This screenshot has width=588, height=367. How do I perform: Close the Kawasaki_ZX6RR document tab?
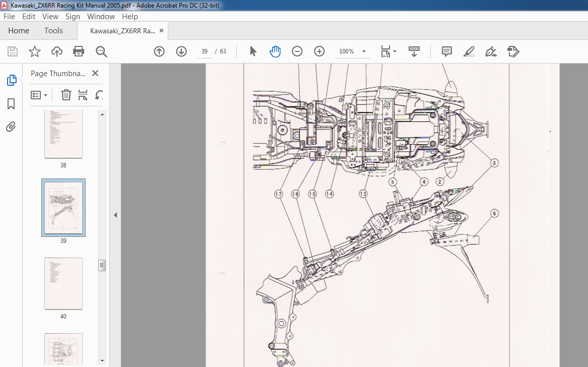click(x=162, y=31)
